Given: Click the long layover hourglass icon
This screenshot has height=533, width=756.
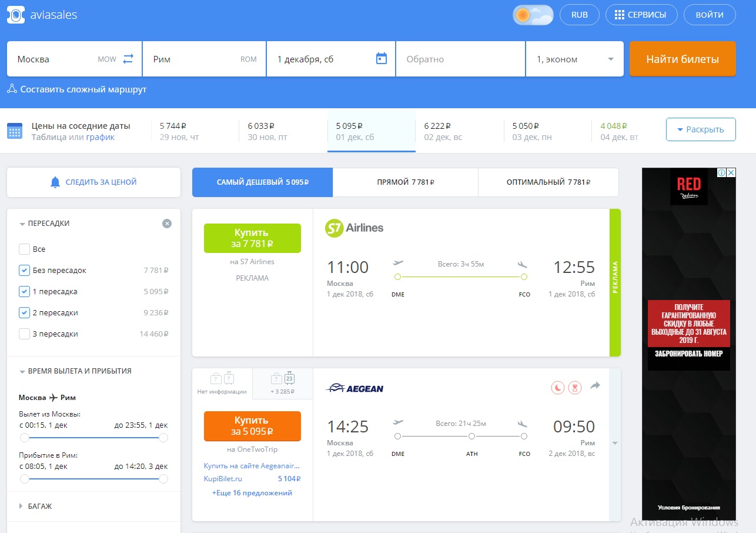Looking at the screenshot, I should [x=575, y=387].
